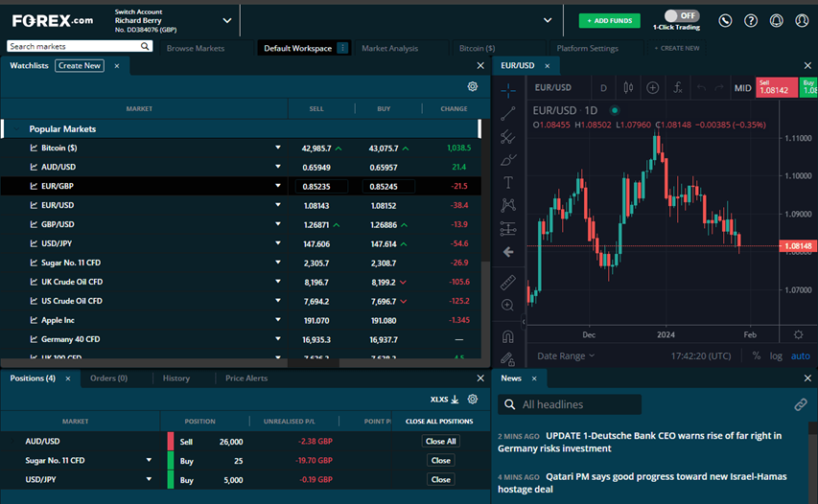The width and height of the screenshot is (818, 504).
Task: Open Deutsche Bank CEO news headline
Action: tap(640, 442)
